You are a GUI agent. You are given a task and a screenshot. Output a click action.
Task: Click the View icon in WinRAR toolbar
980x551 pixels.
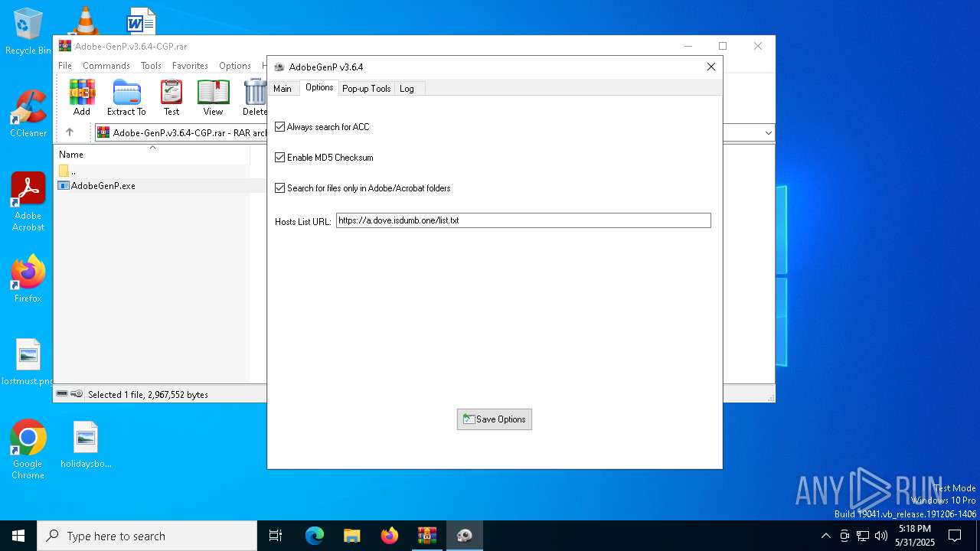tap(213, 97)
